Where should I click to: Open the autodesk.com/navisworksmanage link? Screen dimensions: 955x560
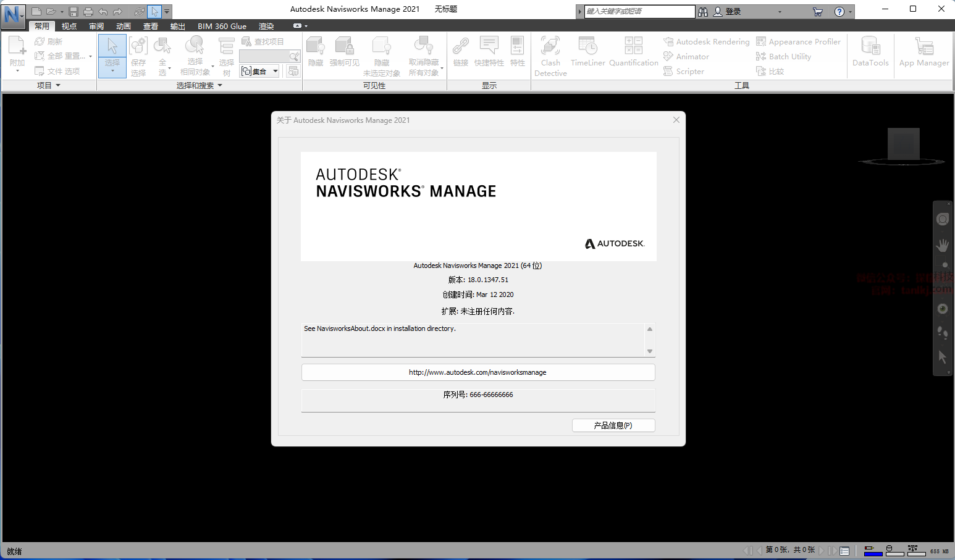click(477, 372)
